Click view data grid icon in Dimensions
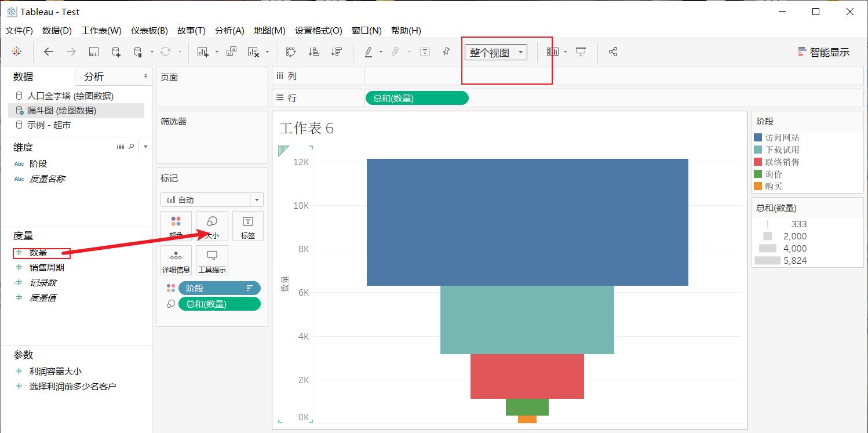The image size is (868, 433). point(121,147)
